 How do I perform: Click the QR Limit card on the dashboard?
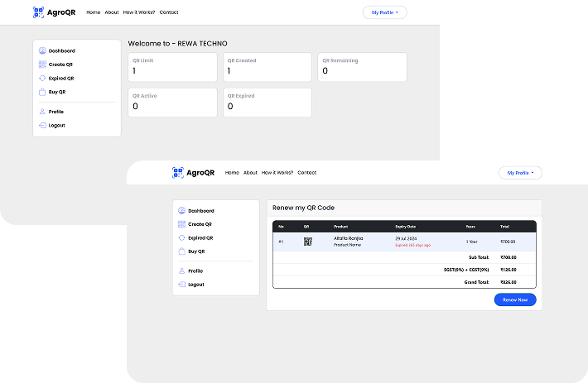point(173,67)
